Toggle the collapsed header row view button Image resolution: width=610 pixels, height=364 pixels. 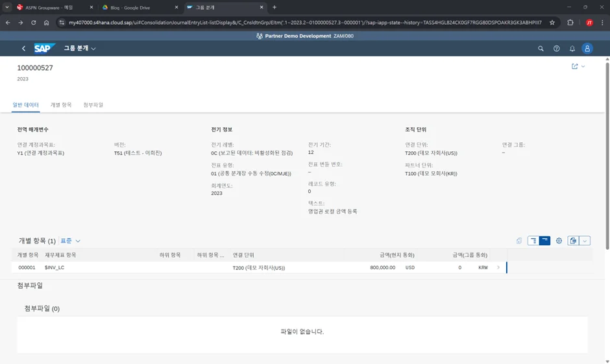tap(545, 241)
